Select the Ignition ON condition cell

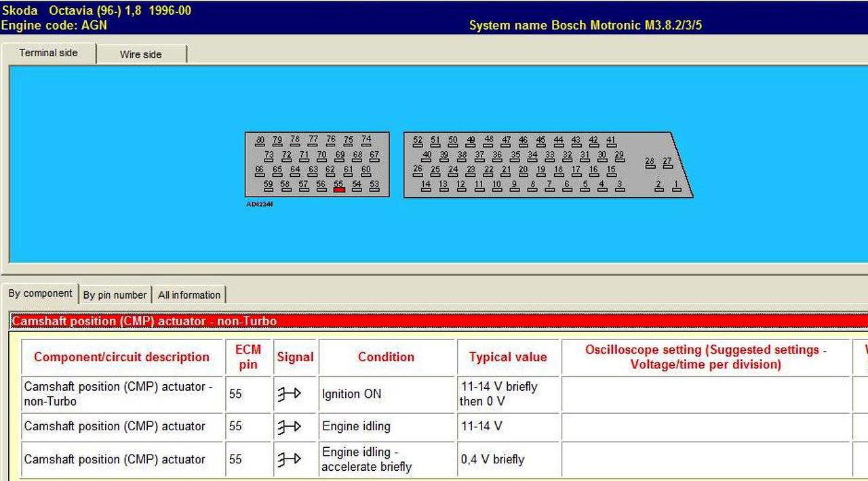(387, 394)
